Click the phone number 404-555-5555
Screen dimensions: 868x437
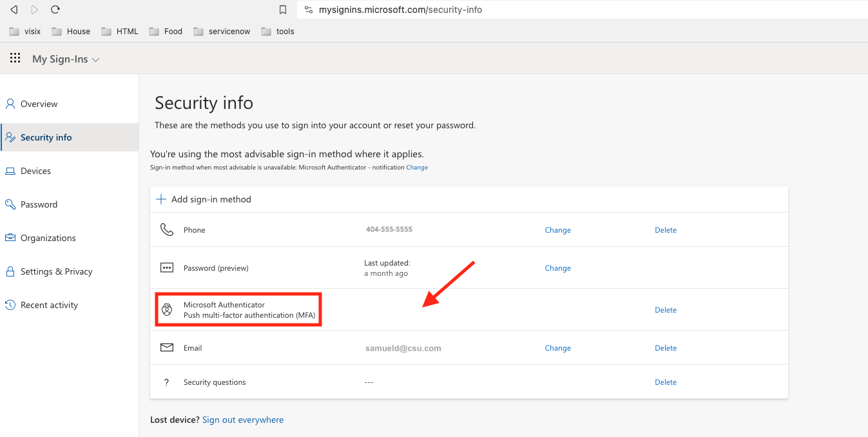[389, 229]
